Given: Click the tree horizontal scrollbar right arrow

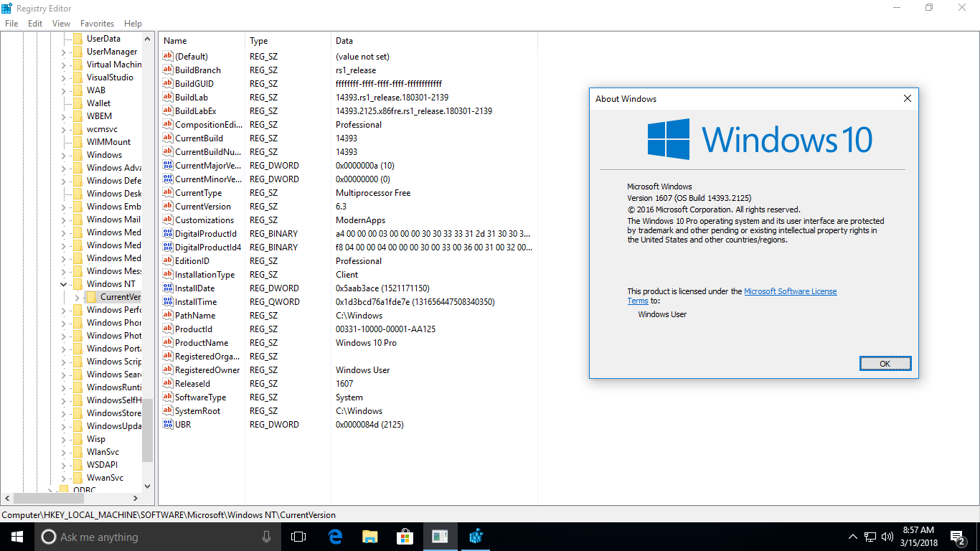Looking at the screenshot, I should (x=136, y=498).
